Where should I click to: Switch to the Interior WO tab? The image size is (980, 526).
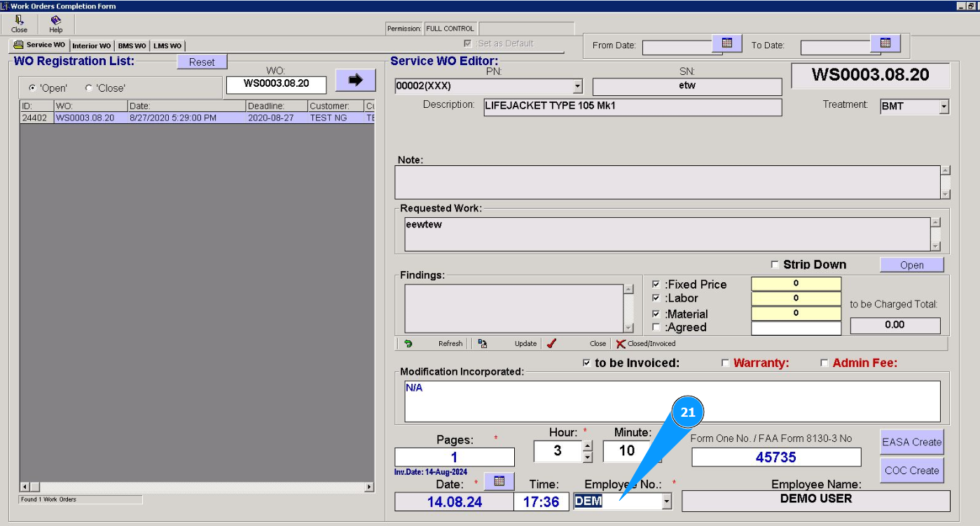92,46
